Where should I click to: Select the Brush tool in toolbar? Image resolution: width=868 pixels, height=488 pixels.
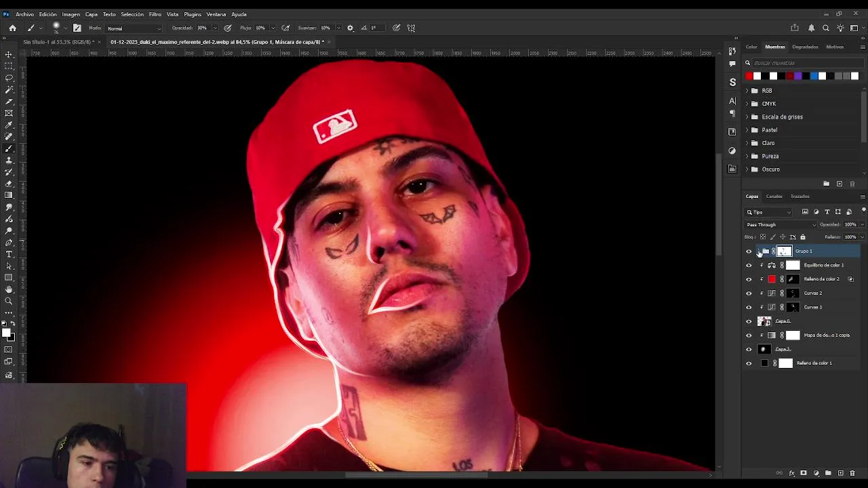[x=9, y=148]
